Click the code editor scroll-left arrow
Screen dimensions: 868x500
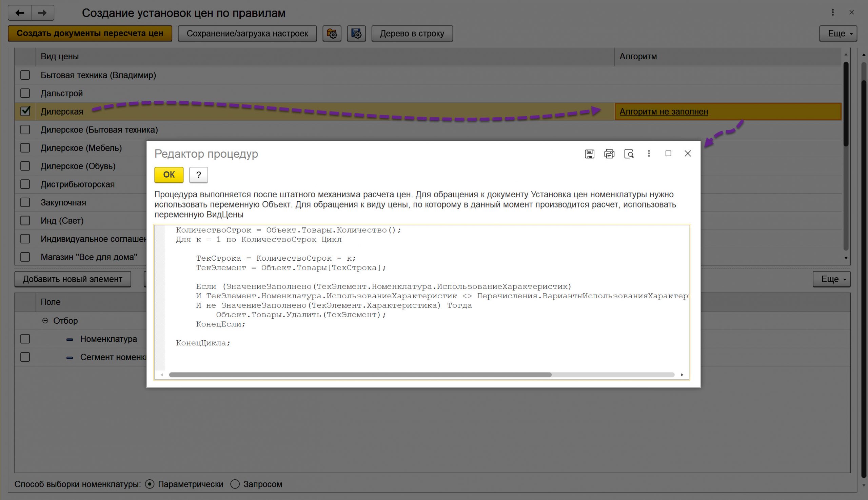click(x=162, y=375)
